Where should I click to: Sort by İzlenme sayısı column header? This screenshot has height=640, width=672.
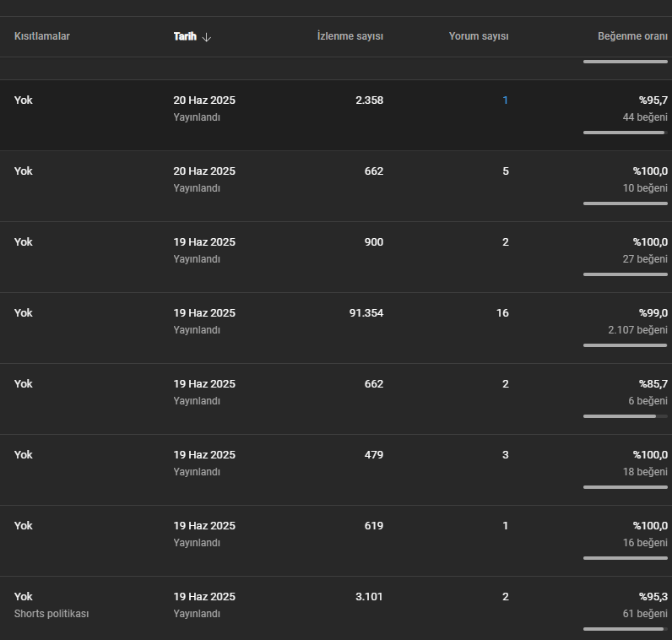350,36
